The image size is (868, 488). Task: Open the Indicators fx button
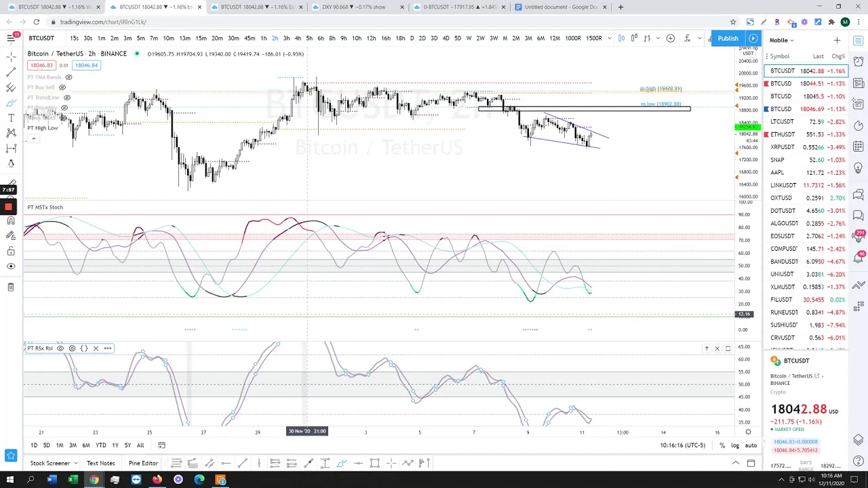pyautogui.click(x=687, y=38)
